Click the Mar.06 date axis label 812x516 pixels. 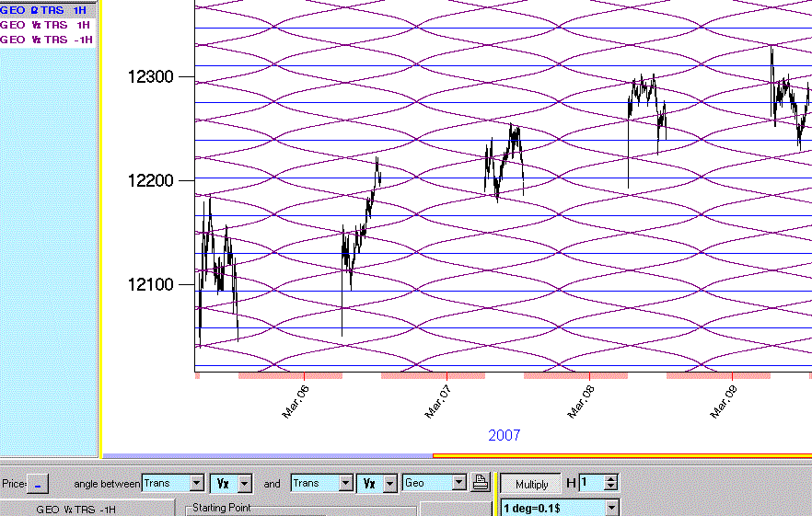click(x=296, y=402)
